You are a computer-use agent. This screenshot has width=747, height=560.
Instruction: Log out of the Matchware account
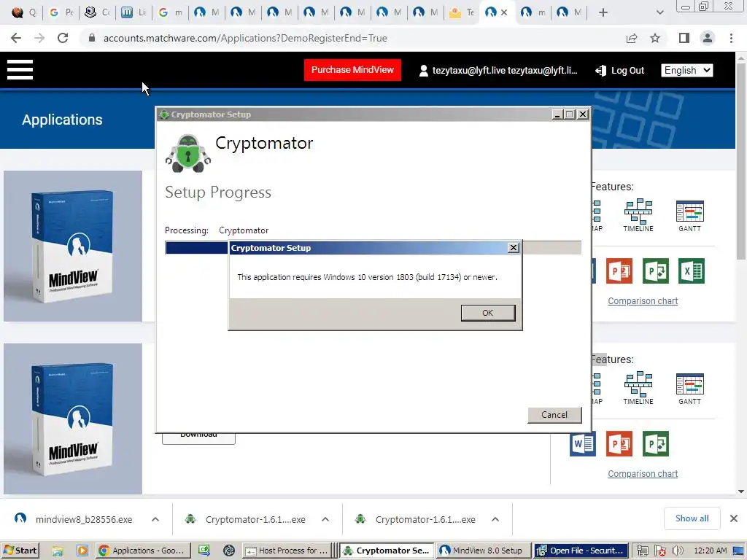click(x=619, y=71)
